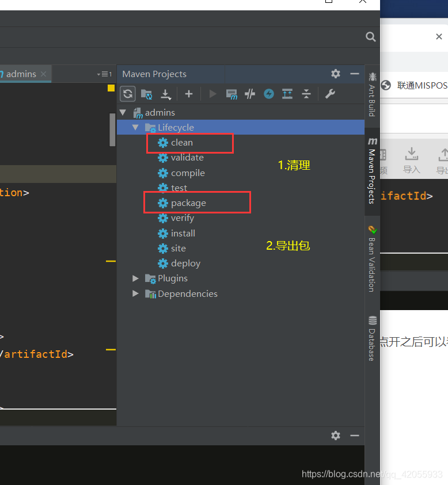Close the browser window panel X
Image resolution: width=448 pixels, height=485 pixels.
coord(439,36)
